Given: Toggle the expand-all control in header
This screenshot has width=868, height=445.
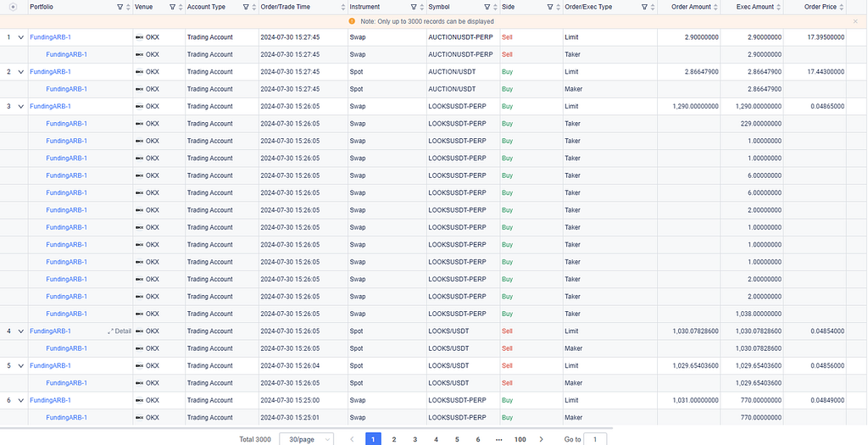Looking at the screenshot, I should [13, 7].
